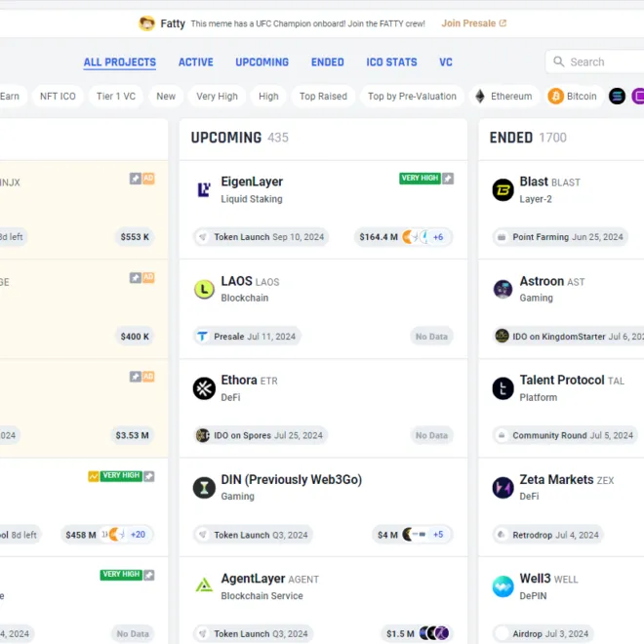
Task: Apply the Very High filter chip
Action: point(217,96)
